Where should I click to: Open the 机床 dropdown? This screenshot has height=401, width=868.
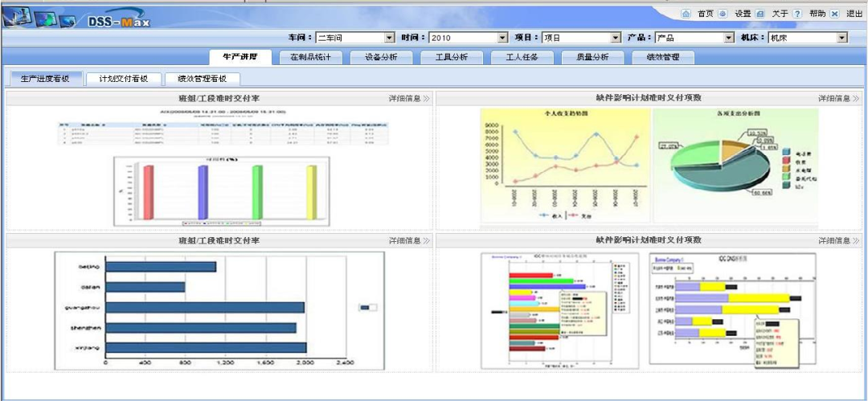809,38
